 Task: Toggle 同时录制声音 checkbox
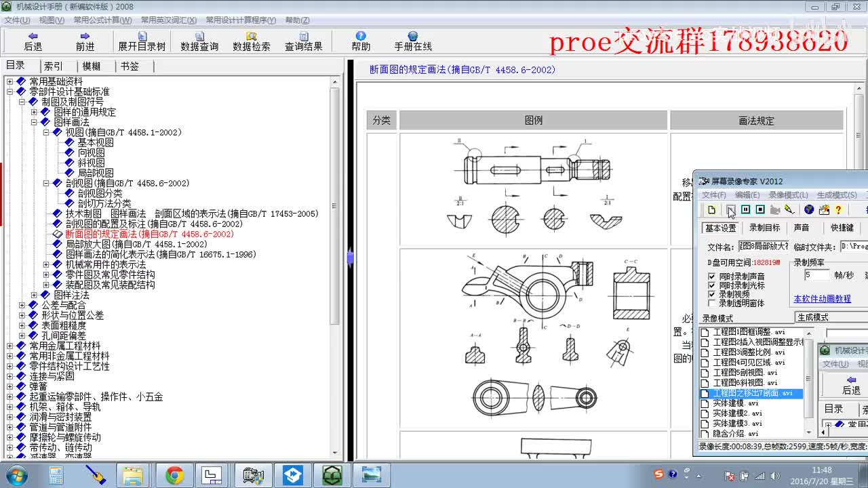[711, 277]
